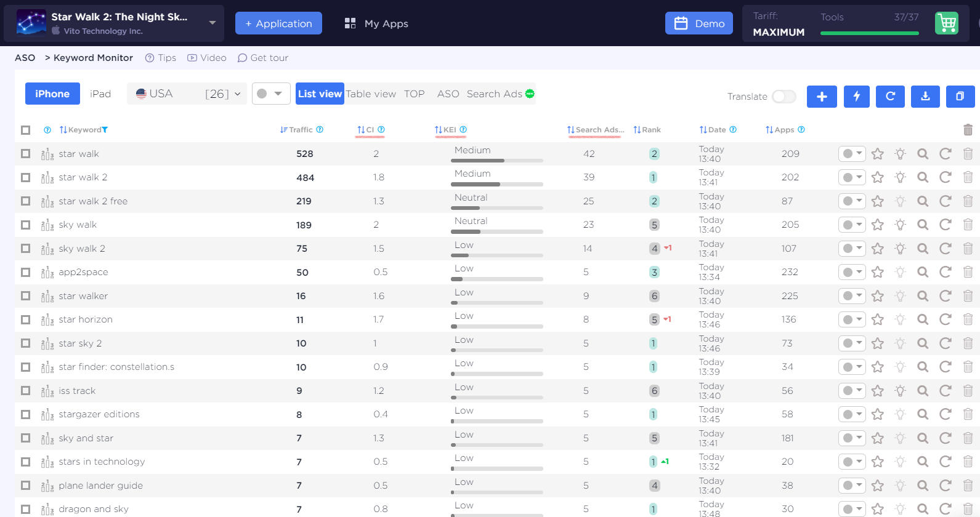
Task: Star the 'sky and star' keyword
Action: 878,438
